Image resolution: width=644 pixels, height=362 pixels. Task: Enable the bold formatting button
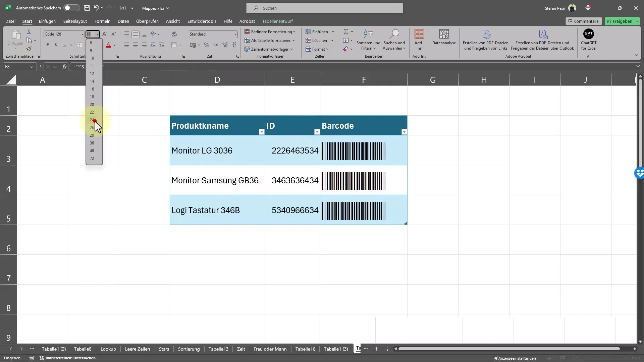[x=47, y=44]
